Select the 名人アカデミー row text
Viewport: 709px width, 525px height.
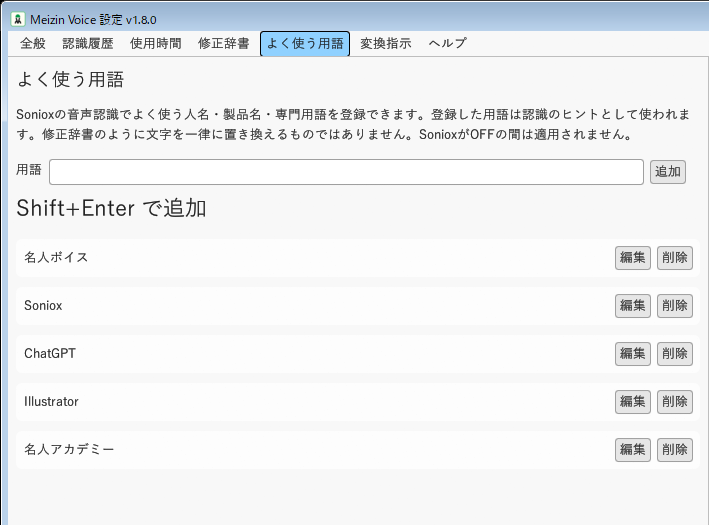69,449
